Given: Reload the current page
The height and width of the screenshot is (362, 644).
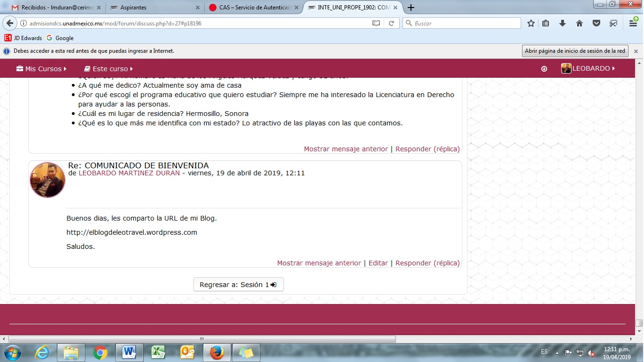Looking at the screenshot, I should click(x=391, y=23).
